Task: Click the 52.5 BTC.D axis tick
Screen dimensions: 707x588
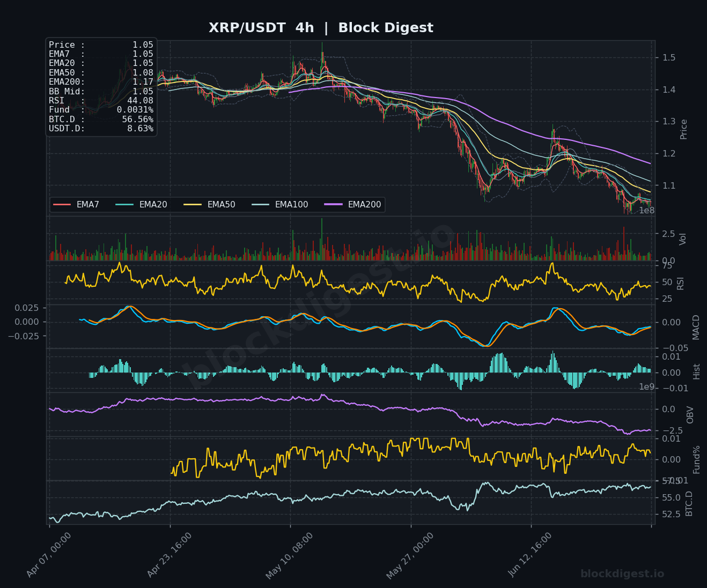Action: tap(671, 514)
